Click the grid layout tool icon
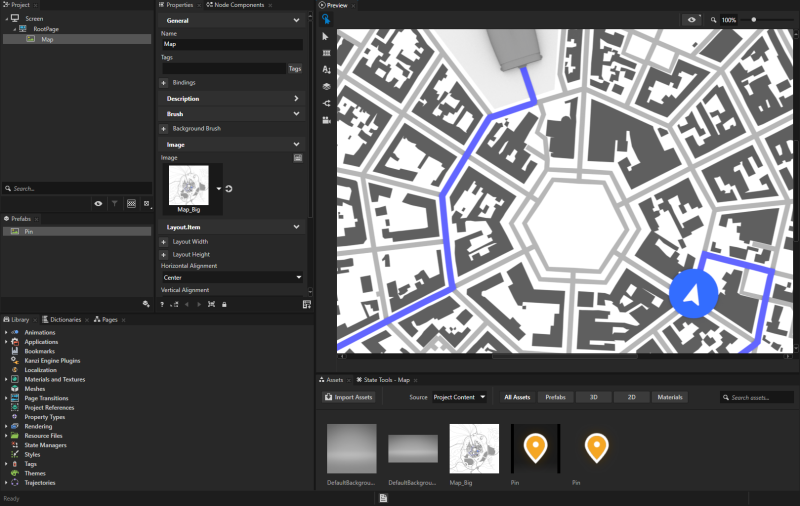800x506 pixels. [x=326, y=53]
